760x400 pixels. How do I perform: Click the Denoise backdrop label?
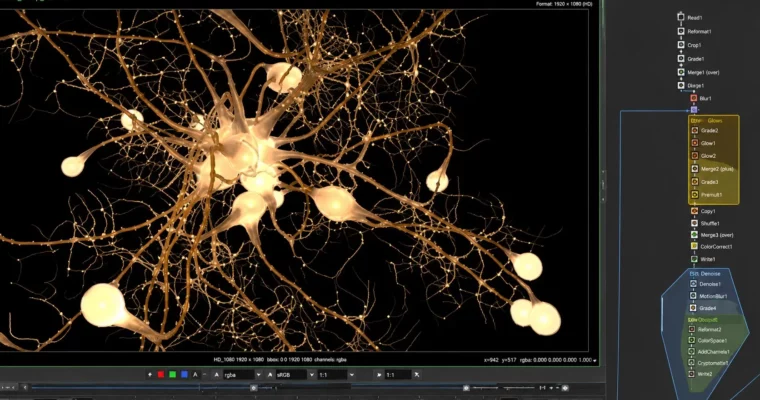(x=710, y=273)
